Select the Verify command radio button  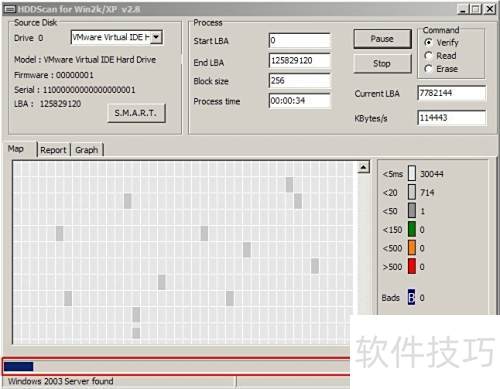pos(428,43)
